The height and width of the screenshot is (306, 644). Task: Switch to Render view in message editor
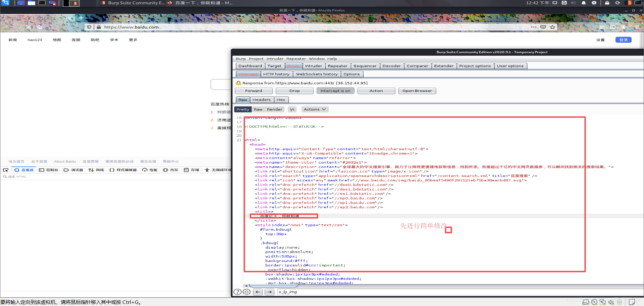tap(275, 110)
